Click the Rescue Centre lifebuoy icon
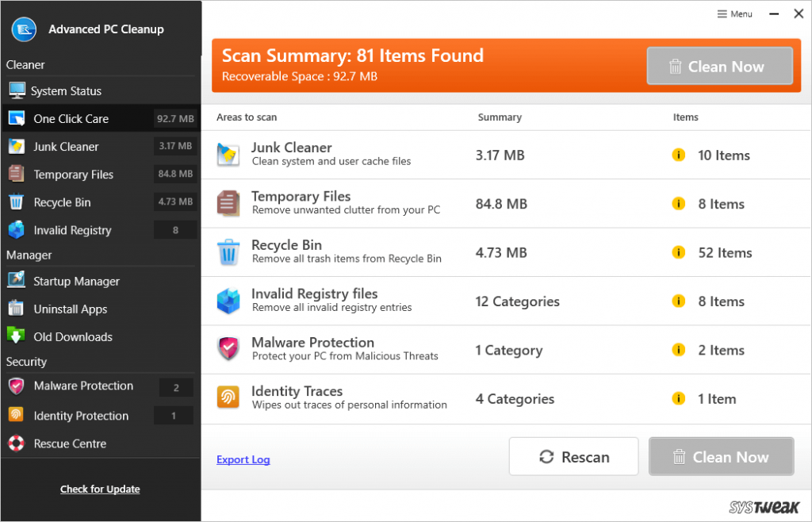812x522 pixels. click(x=17, y=443)
